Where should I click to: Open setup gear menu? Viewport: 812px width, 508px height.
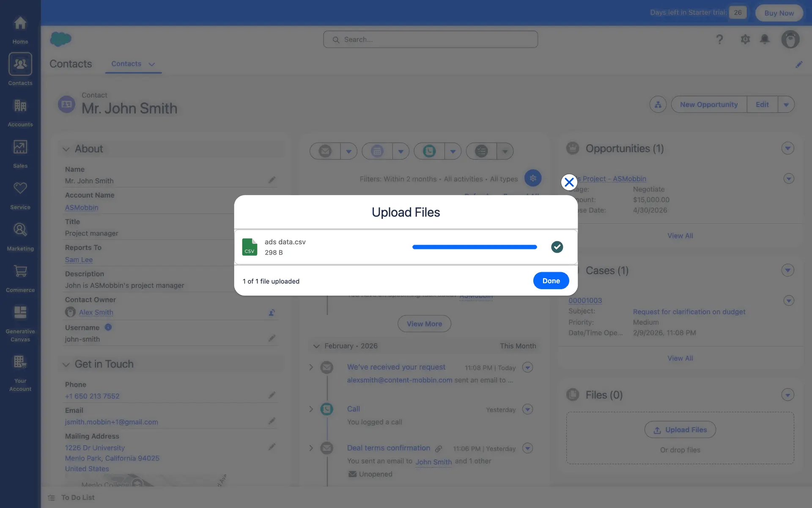coord(745,39)
